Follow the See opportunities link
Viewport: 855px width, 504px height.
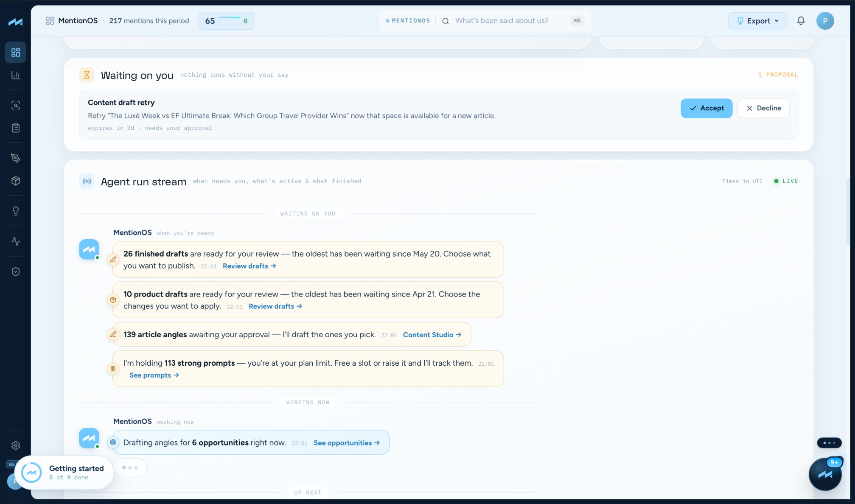coord(347,443)
